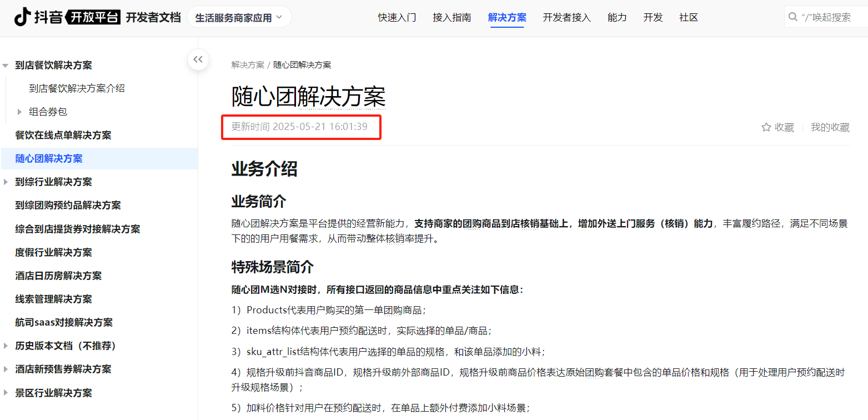Image resolution: width=868 pixels, height=420 pixels.
Task: Open the 能力 menu item
Action: tap(617, 17)
